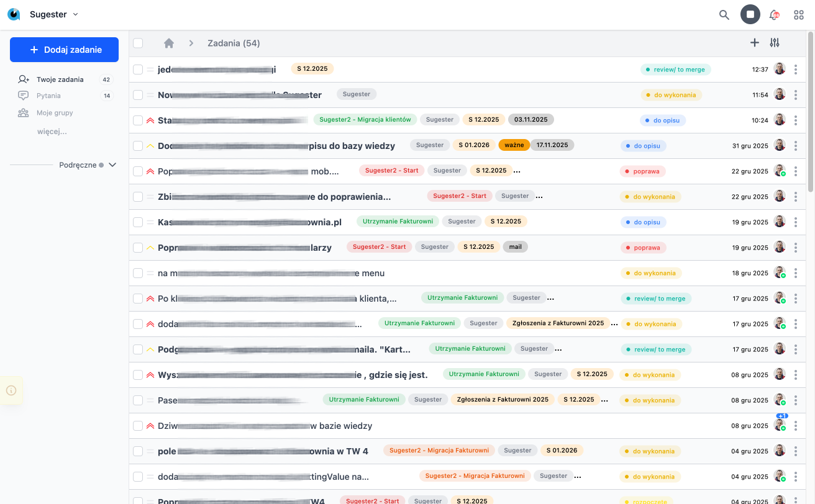This screenshot has height=504, width=815.
Task: Click the orange 'ważne' tag
Action: point(514,145)
